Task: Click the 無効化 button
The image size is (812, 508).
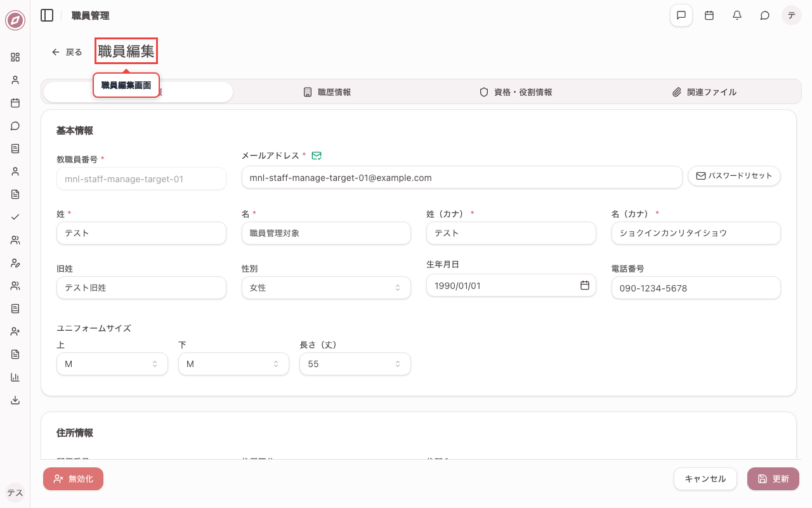Action: coord(73,479)
